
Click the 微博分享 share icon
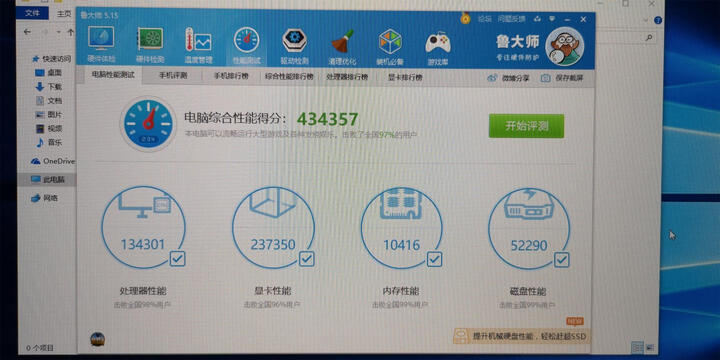492,78
